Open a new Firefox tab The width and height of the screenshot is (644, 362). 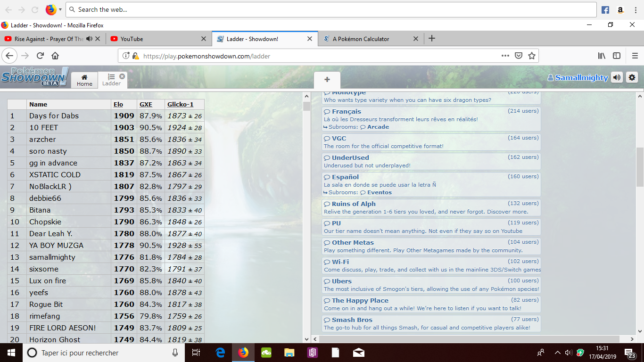click(432, 39)
